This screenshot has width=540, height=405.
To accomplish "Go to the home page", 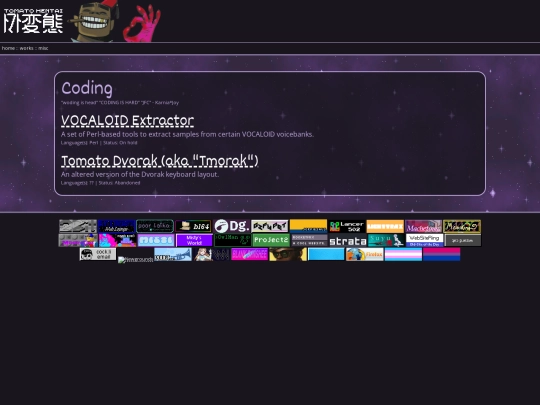I will coord(8,48).
